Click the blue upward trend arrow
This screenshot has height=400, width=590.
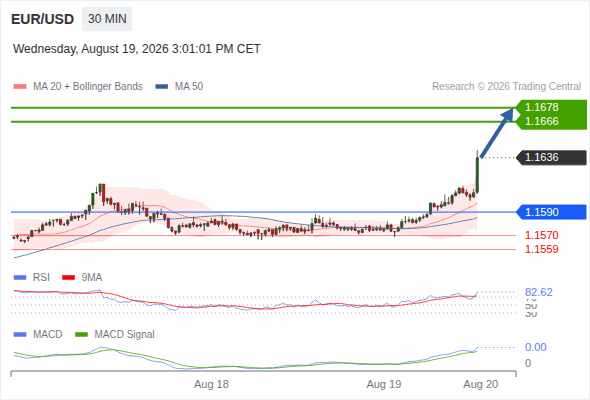click(x=497, y=133)
